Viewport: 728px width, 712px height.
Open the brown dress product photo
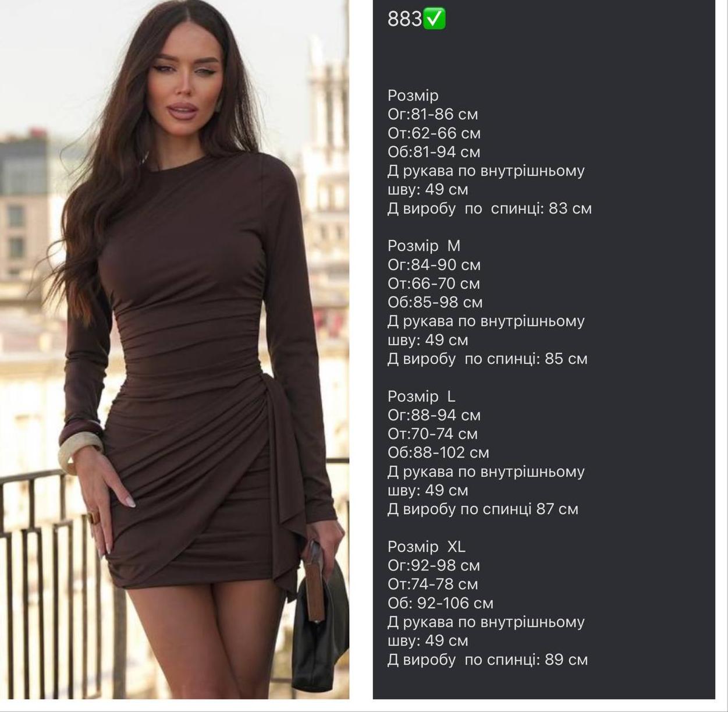click(175, 349)
